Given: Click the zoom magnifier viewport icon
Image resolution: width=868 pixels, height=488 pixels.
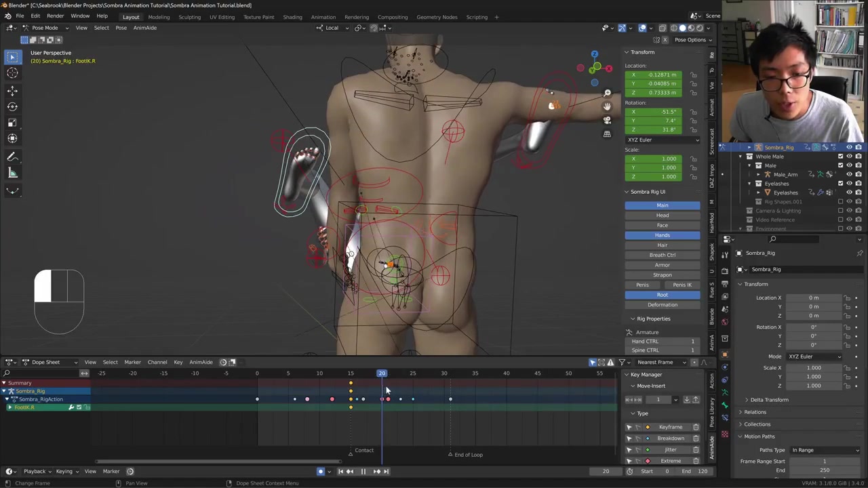Looking at the screenshot, I should tap(607, 93).
